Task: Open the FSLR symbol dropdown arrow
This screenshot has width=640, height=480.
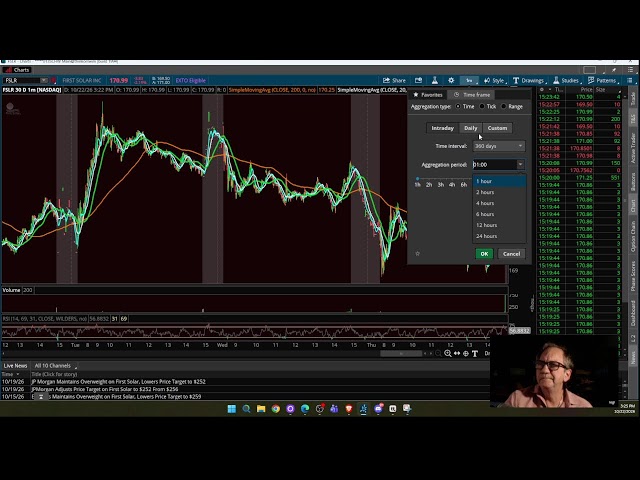Action: (x=44, y=80)
